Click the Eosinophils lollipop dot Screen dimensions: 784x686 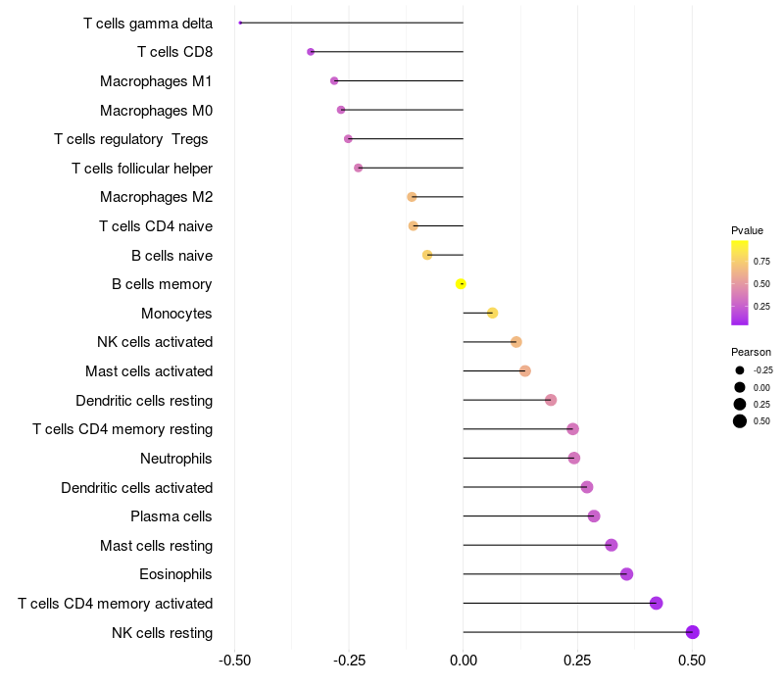[x=626, y=574]
